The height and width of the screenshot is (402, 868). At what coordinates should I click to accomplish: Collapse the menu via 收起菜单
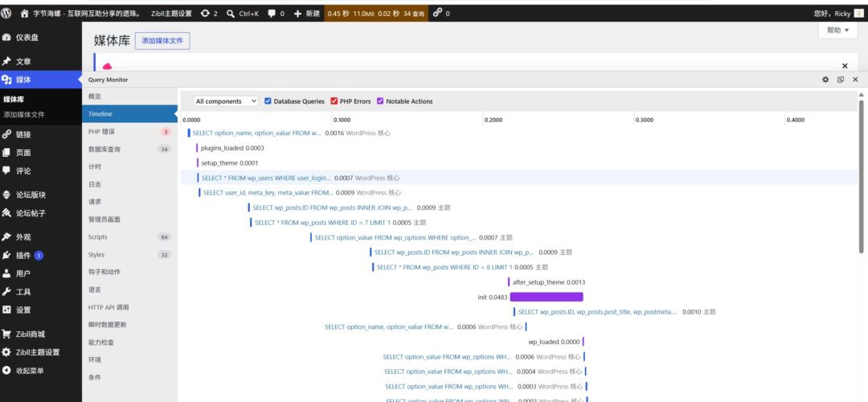click(41, 371)
